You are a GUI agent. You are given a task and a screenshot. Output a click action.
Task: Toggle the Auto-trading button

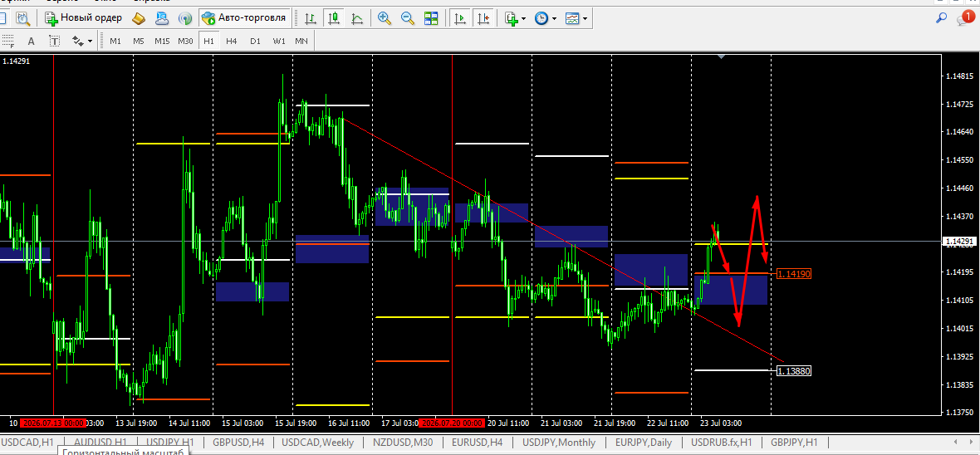244,18
